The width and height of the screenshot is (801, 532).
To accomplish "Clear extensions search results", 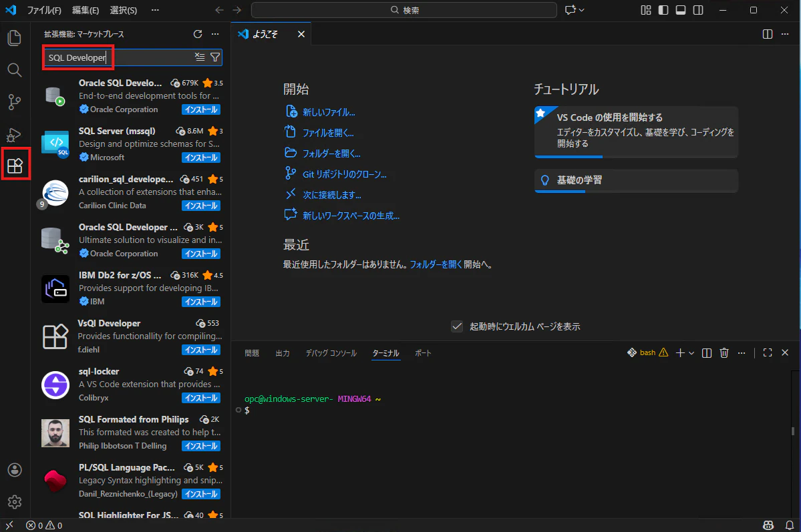I will (x=200, y=57).
